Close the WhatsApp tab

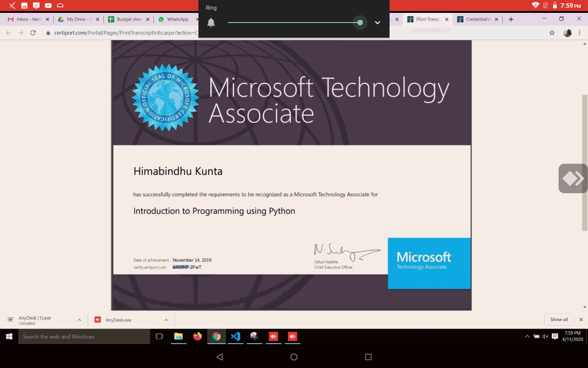click(198, 19)
